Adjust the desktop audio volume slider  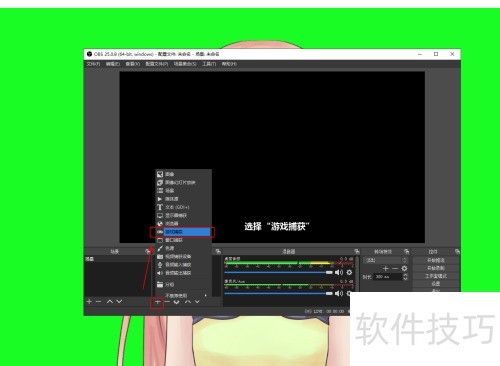[279, 272]
